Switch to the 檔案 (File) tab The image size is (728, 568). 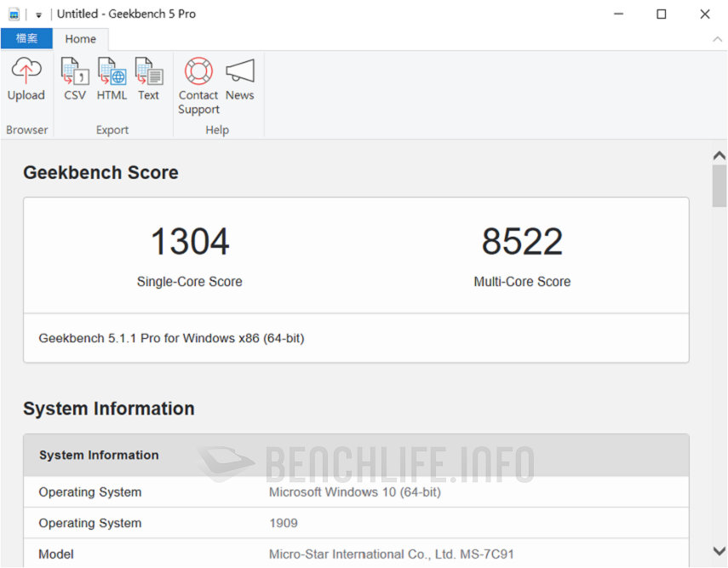(26, 38)
